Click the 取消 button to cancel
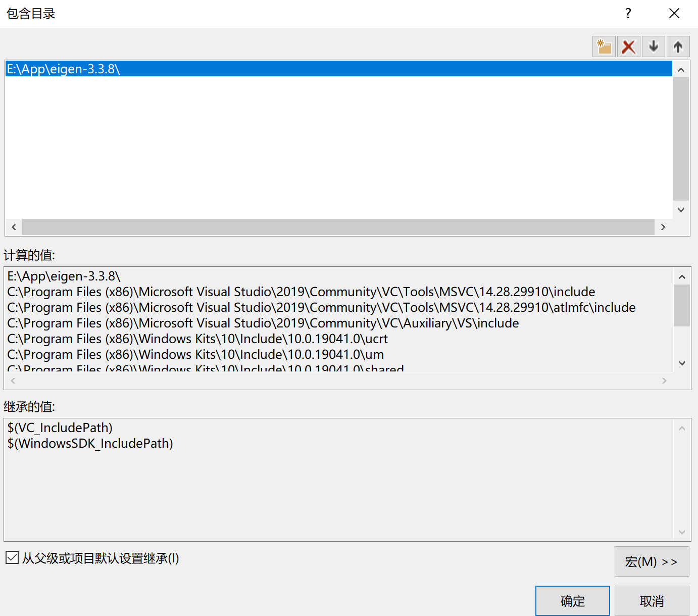 (652, 600)
